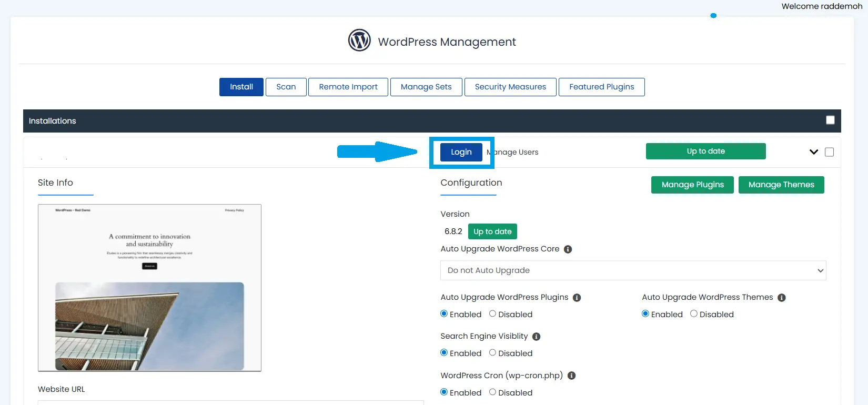The height and width of the screenshot is (405, 868).
Task: Select the Site Info heading
Action: coord(55,183)
